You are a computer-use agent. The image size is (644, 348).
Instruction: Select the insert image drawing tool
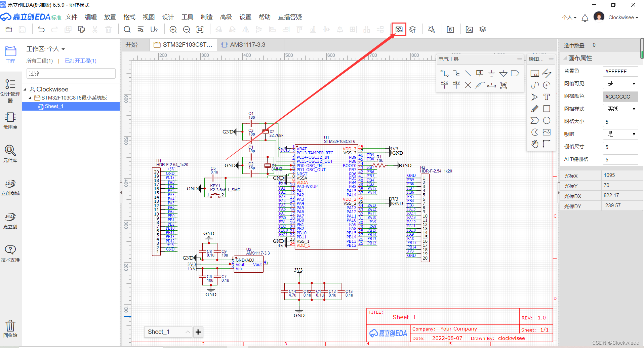click(547, 132)
